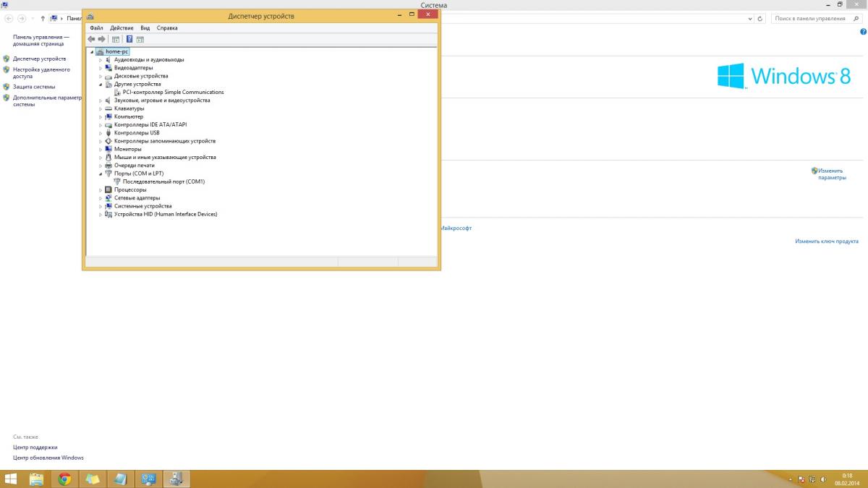The image size is (868, 488).
Task: Expand the Системные устройства node
Action: 101,206
